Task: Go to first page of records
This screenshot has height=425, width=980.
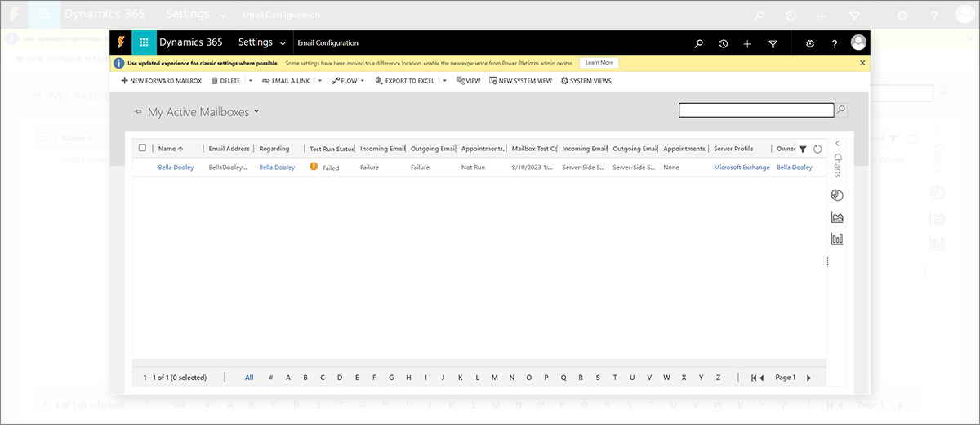Action: 752,378
